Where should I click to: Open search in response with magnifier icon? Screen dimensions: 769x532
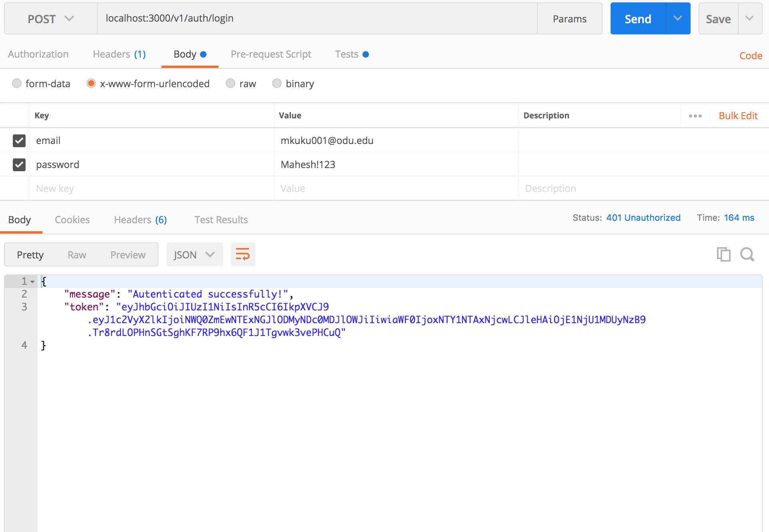[x=747, y=254]
